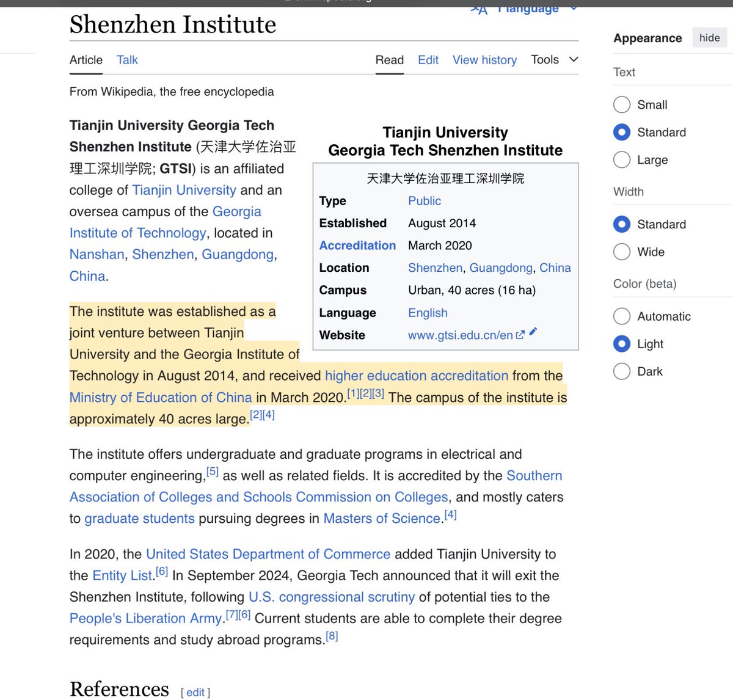Open the external-link icon after gtsi.edu.cn

point(520,335)
